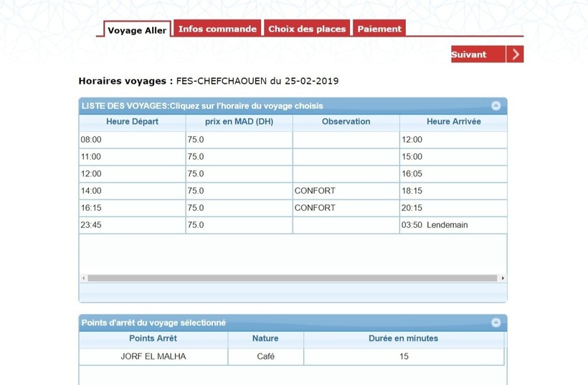Click arrival time 03:50 Lendemain

click(x=435, y=225)
